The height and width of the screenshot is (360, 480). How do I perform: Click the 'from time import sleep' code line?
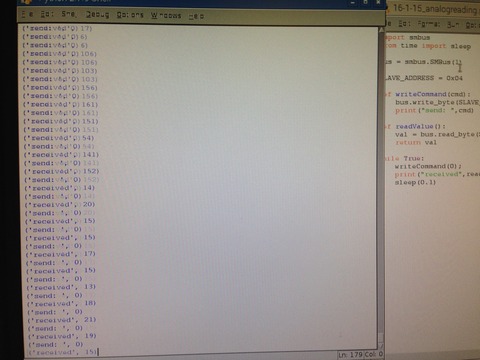(x=429, y=46)
